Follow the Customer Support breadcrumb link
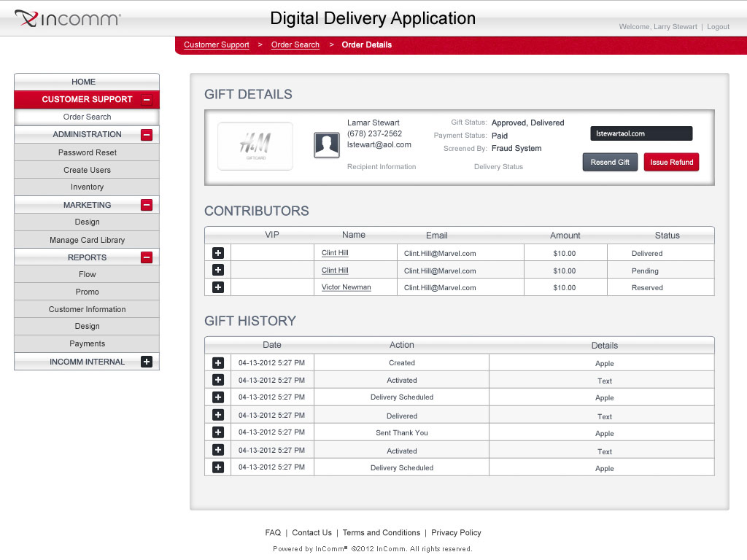 point(216,44)
